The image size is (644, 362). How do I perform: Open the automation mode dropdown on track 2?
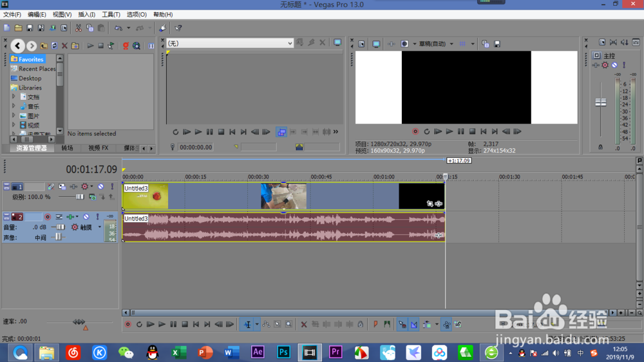tap(99, 227)
